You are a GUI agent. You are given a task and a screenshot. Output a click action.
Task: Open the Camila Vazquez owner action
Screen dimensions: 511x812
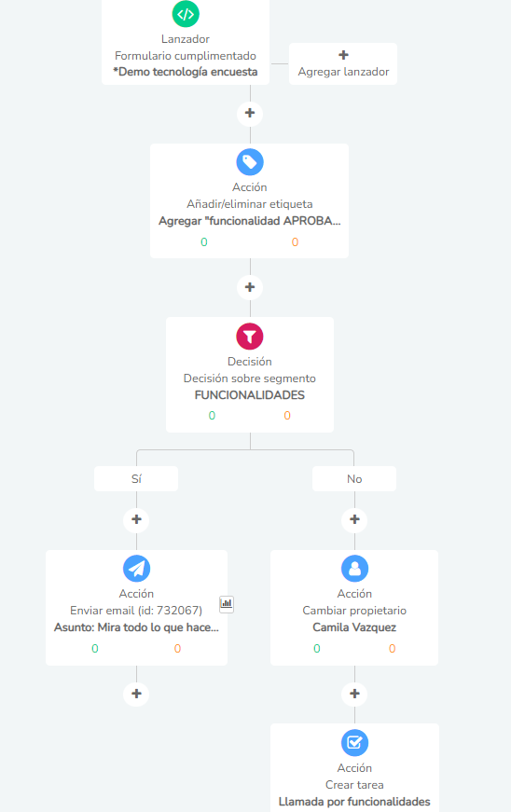(354, 608)
